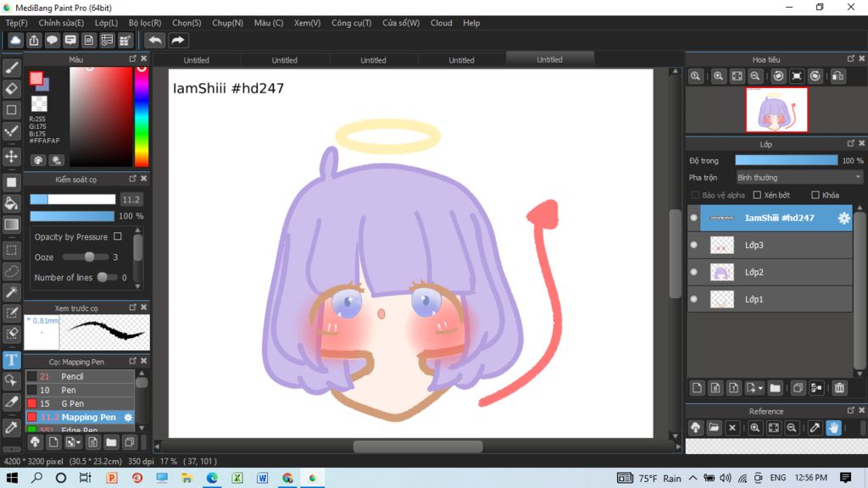Click the rainbow hue bar
The image size is (868, 488).
(142, 117)
